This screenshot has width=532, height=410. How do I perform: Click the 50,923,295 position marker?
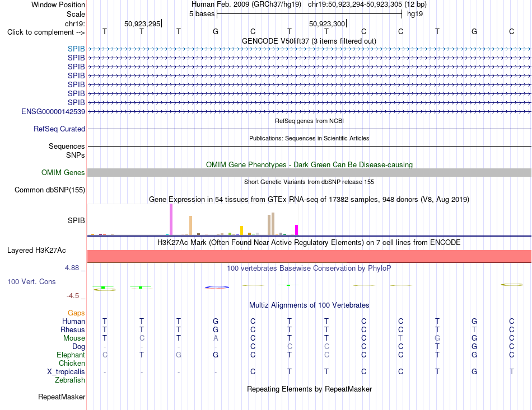(x=142, y=23)
